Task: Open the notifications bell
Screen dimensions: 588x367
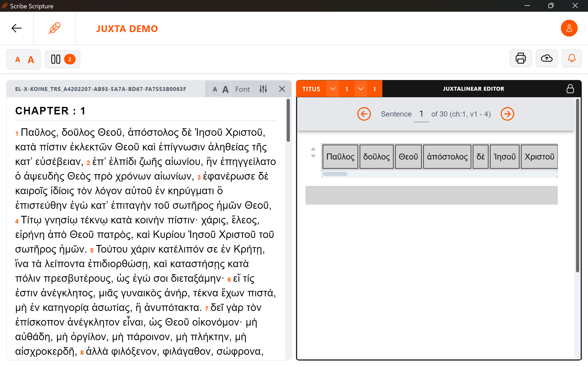Action: [x=572, y=58]
